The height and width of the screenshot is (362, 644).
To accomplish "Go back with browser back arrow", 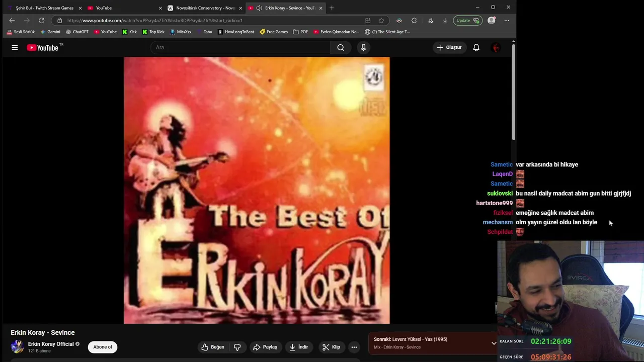I will [x=12, y=21].
